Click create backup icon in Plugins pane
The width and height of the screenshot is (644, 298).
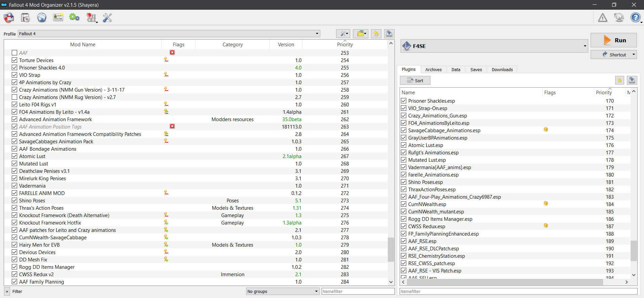coord(632,80)
